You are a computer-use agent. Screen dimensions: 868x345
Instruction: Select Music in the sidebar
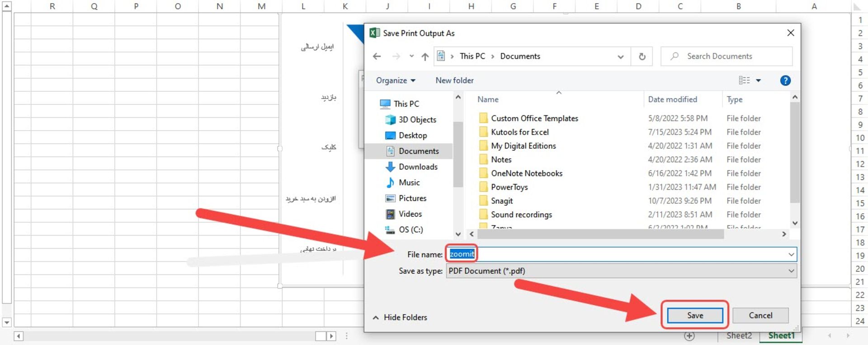(409, 183)
